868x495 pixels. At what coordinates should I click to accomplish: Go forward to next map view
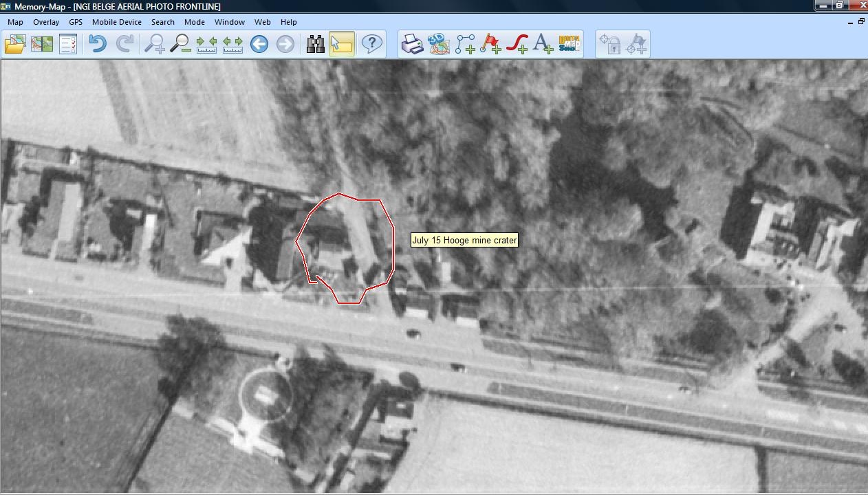click(x=285, y=44)
